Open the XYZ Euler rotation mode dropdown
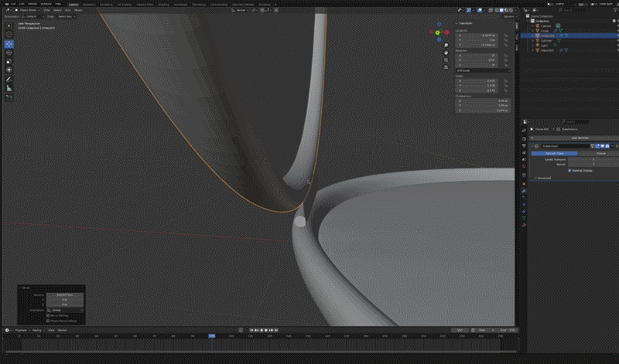 481,70
